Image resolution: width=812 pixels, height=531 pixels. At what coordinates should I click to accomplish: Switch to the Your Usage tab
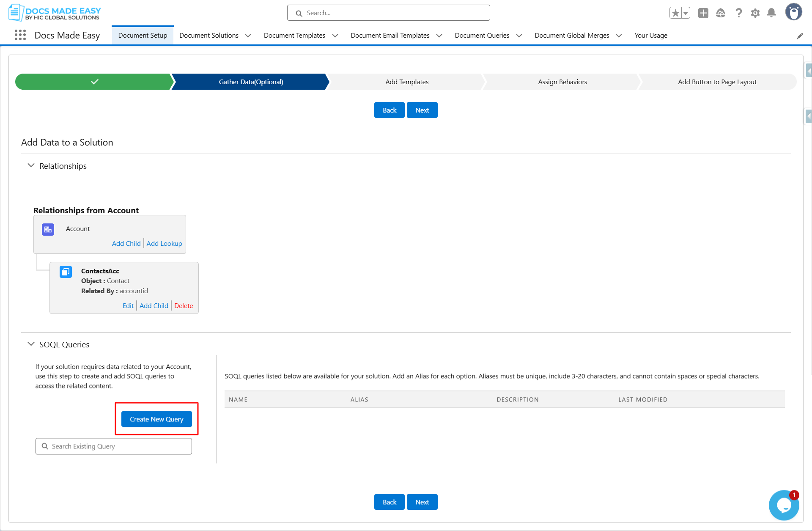[650, 36]
